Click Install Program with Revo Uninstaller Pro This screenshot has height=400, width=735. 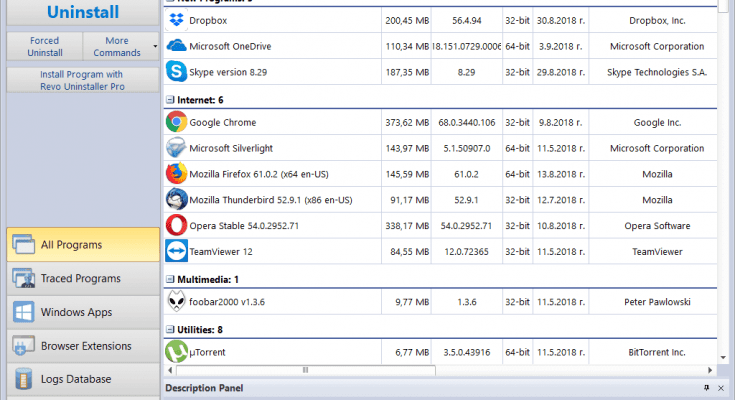point(82,80)
